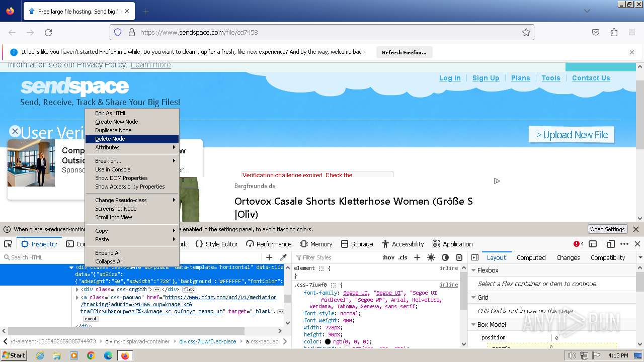Click the red error count indicator
This screenshot has width=644, height=362.
pyautogui.click(x=579, y=244)
